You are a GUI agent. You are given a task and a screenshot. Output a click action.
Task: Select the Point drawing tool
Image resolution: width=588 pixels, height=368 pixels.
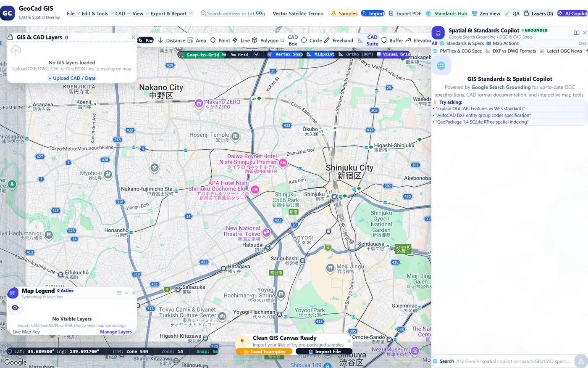pos(220,40)
